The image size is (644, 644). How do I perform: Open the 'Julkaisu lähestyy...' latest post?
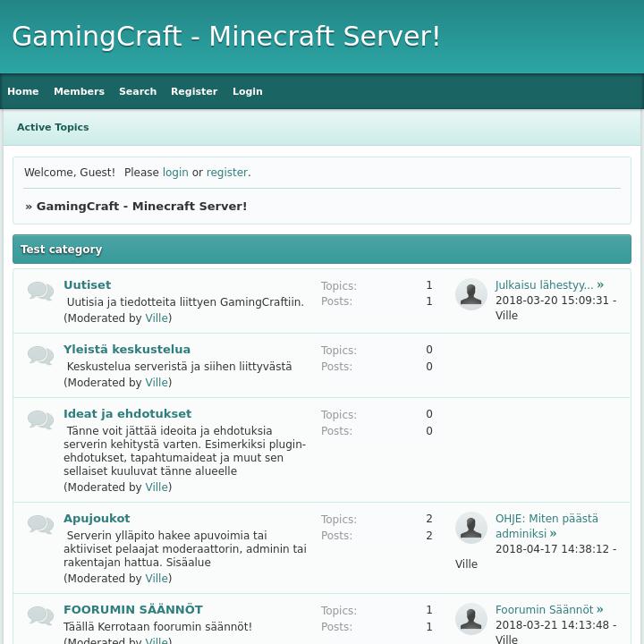click(544, 285)
